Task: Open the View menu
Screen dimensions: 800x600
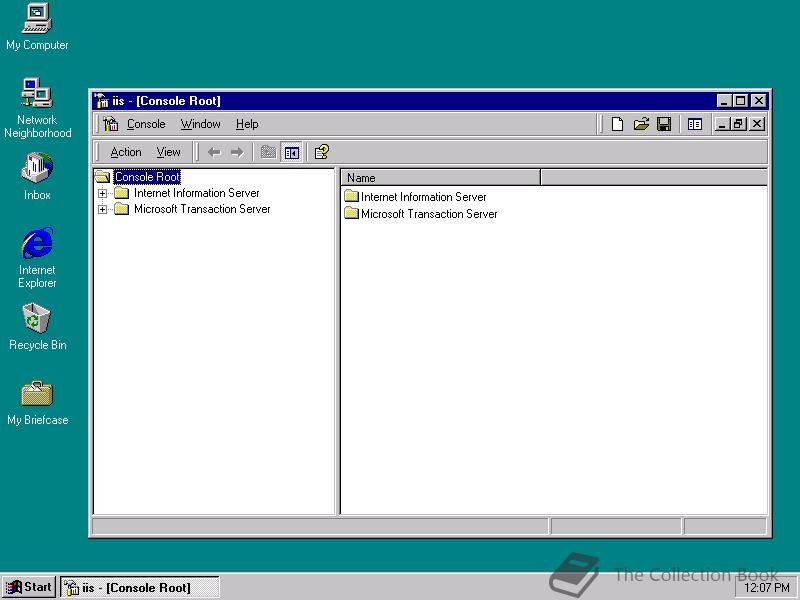Action: point(168,152)
